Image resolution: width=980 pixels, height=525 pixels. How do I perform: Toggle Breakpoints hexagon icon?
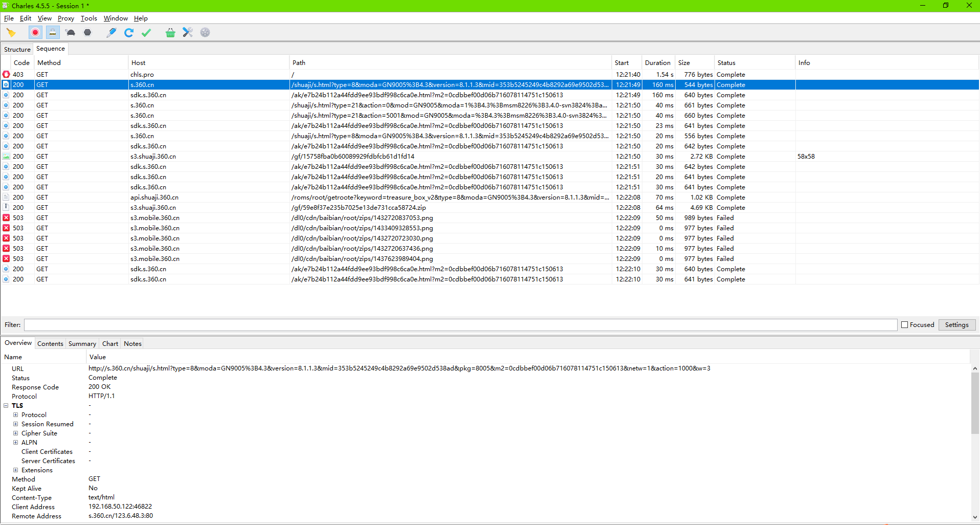coord(87,33)
